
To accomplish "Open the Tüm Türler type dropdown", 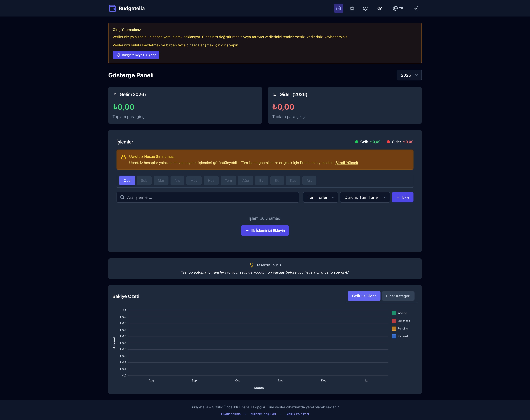I will click(321, 197).
